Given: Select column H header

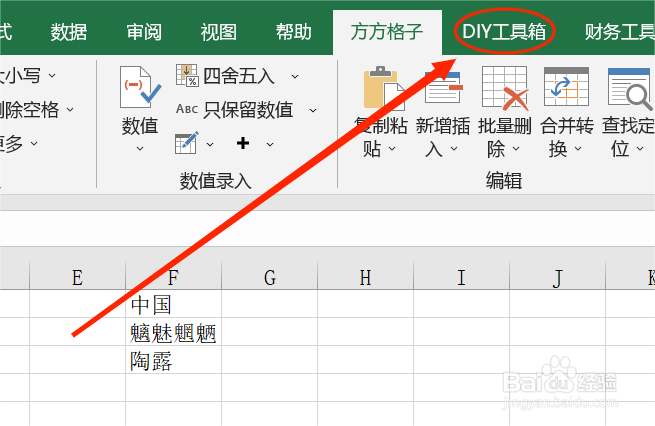Looking at the screenshot, I should [366, 276].
